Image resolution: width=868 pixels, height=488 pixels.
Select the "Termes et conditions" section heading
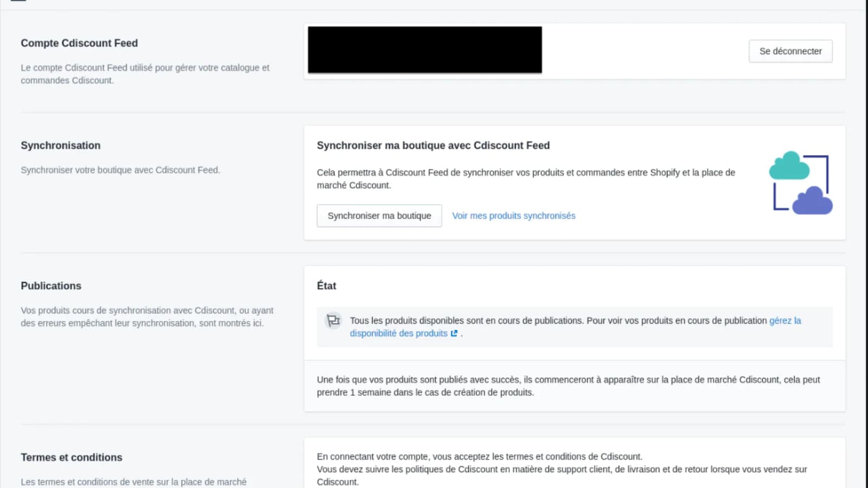[71, 457]
